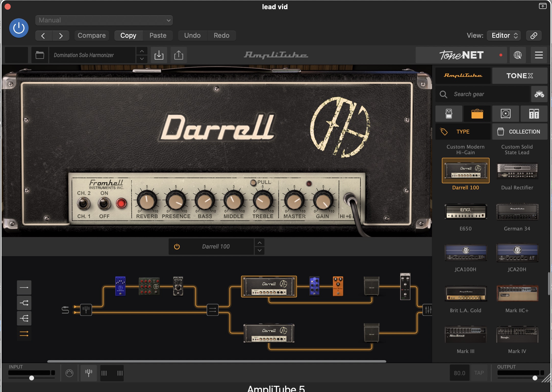Flip the CH. 2 / CH. 1 switch
Screen dimensions: 552x392
pyautogui.click(x=84, y=204)
